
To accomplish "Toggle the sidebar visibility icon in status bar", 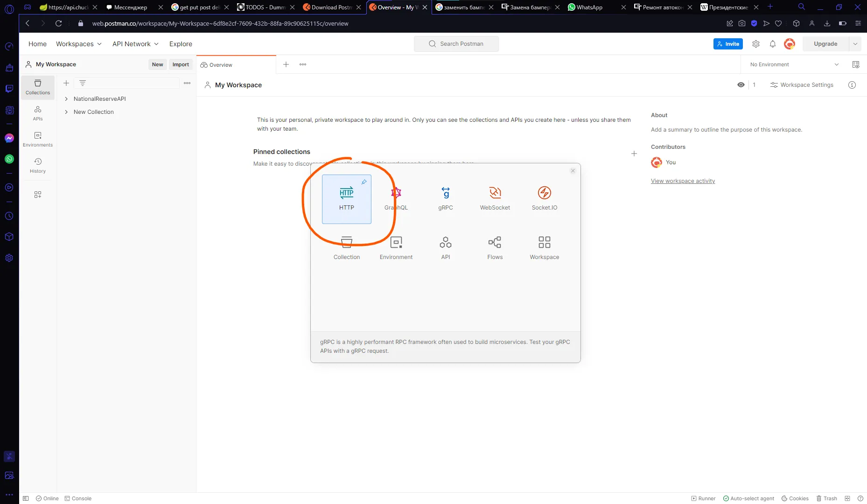I will tap(26, 498).
